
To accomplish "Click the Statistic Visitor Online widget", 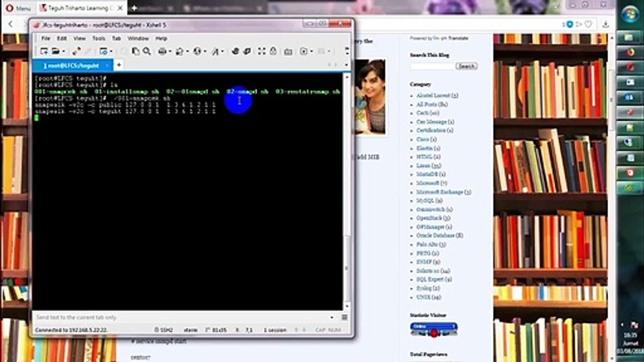I will [434, 330].
